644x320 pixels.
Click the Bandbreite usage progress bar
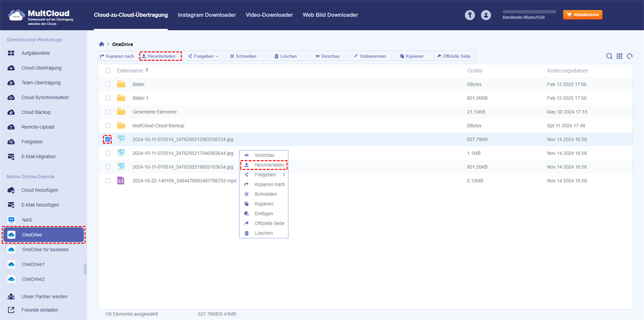point(529,11)
